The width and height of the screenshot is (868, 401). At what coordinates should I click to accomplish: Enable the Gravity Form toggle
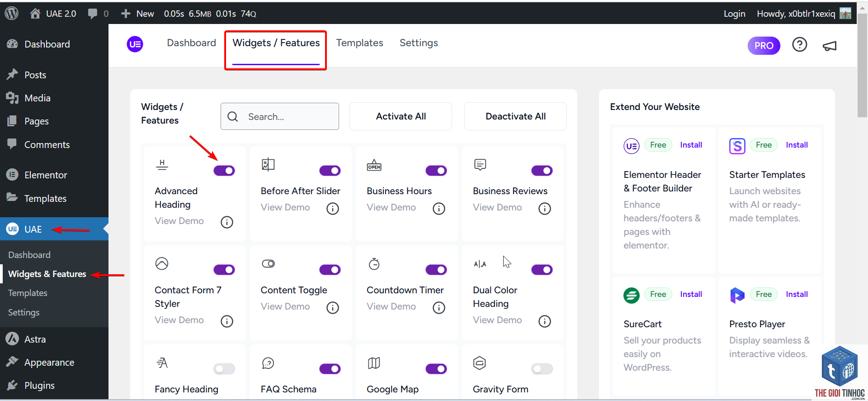pyautogui.click(x=542, y=369)
